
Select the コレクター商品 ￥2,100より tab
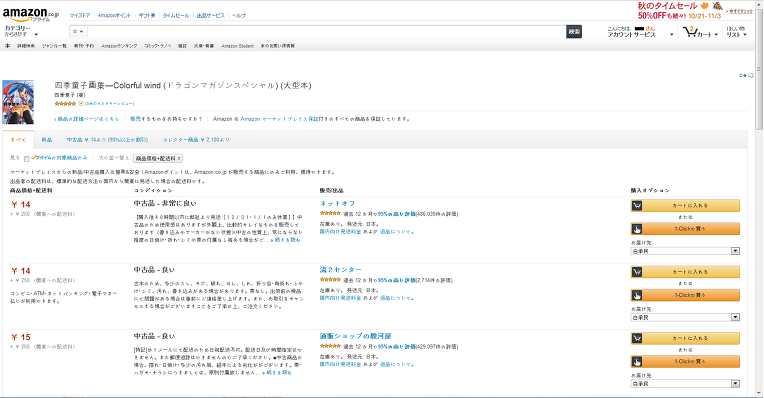[x=196, y=140]
